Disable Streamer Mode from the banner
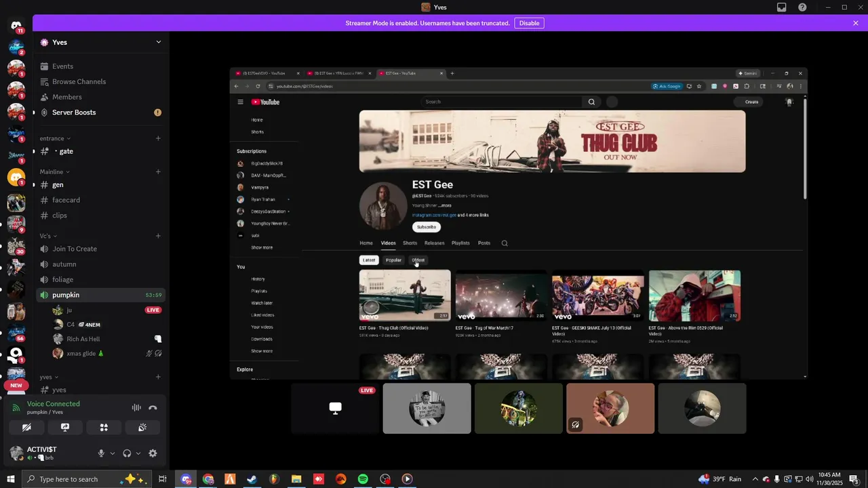This screenshot has width=868, height=488. [x=529, y=23]
